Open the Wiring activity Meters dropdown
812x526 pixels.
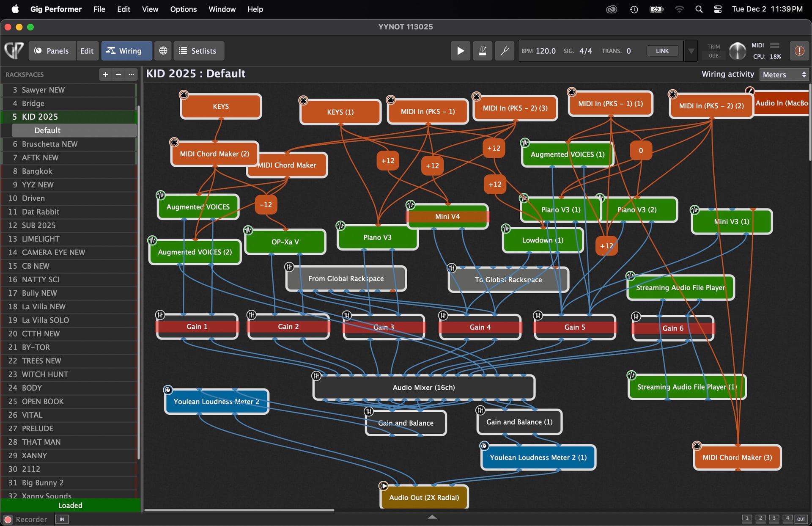[x=784, y=74]
